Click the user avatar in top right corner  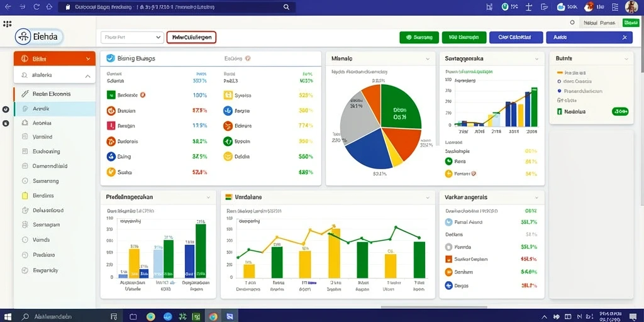point(631,7)
